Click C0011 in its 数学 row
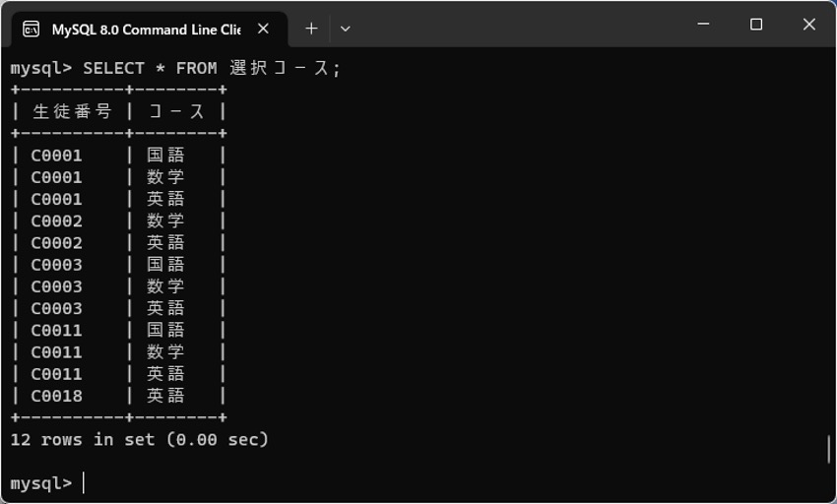837x504 pixels. [x=56, y=352]
